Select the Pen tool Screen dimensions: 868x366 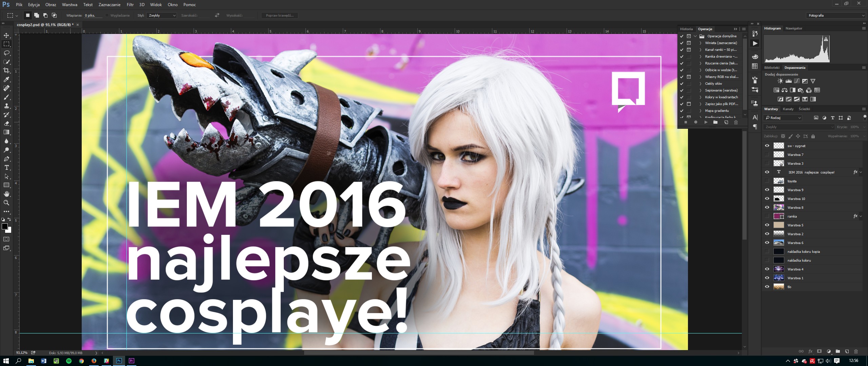pyautogui.click(x=6, y=159)
